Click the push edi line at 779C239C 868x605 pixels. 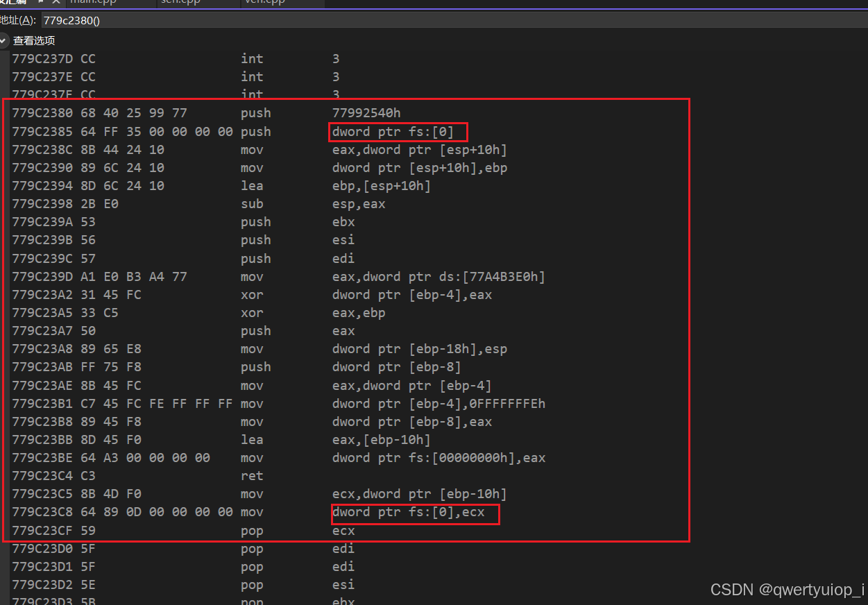click(x=183, y=258)
